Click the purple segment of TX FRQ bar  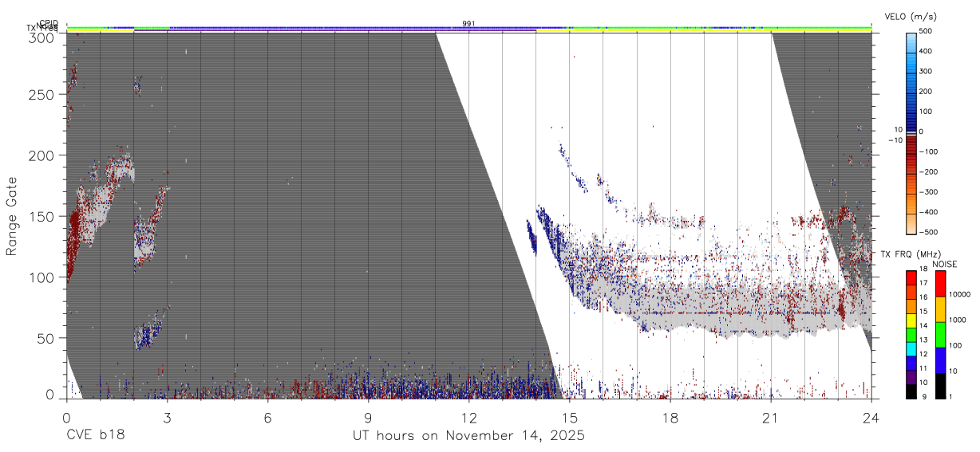coord(911,377)
